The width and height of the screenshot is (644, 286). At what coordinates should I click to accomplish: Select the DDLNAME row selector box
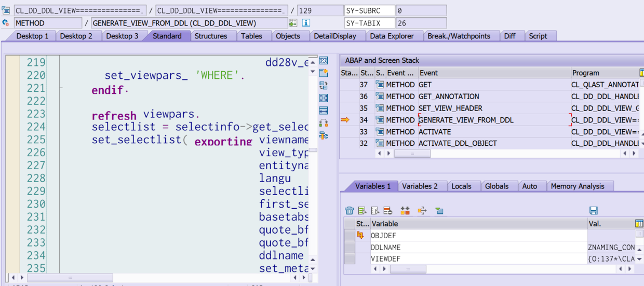pyautogui.click(x=350, y=247)
